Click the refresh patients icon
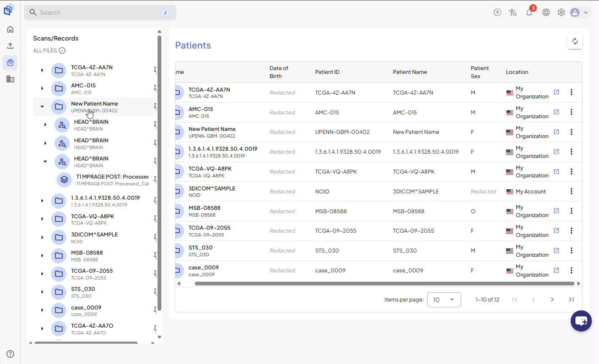This screenshot has width=599, height=364. point(575,41)
